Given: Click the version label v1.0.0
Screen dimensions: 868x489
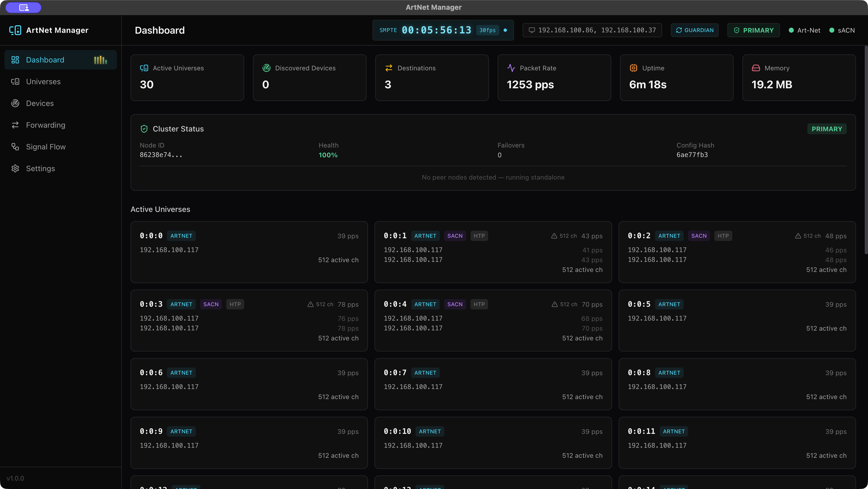Looking at the screenshot, I should [x=15, y=478].
